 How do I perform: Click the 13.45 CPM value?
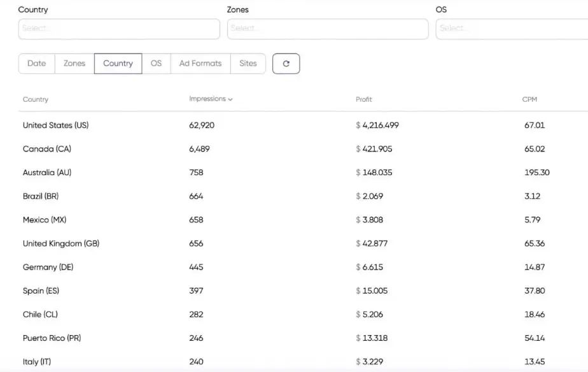pos(535,362)
